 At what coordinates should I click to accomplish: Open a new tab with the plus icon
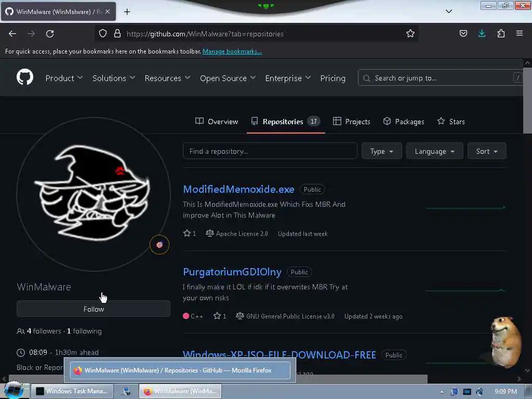pos(127,12)
